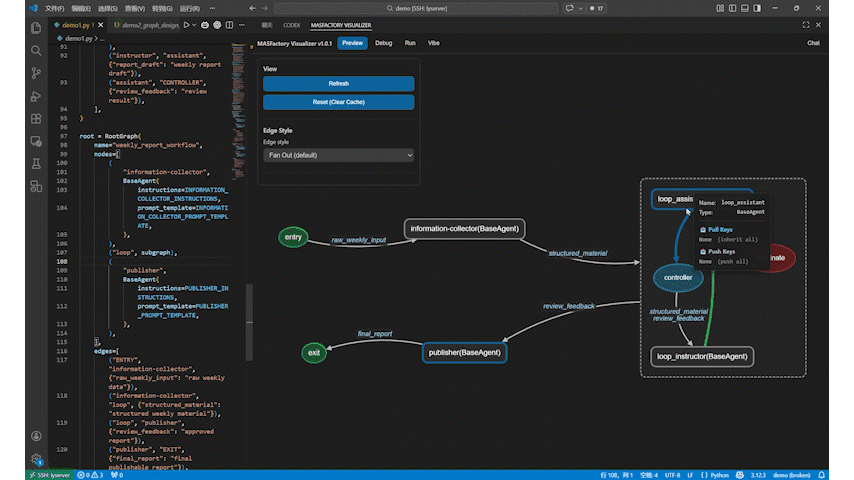Switch to the Debug tab
Viewport: 854px width, 480px height.
(x=383, y=43)
